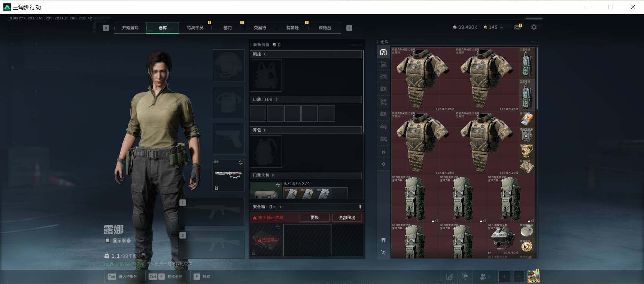
Task: Click the warehouse vertical scrollbar
Action: click(537, 78)
